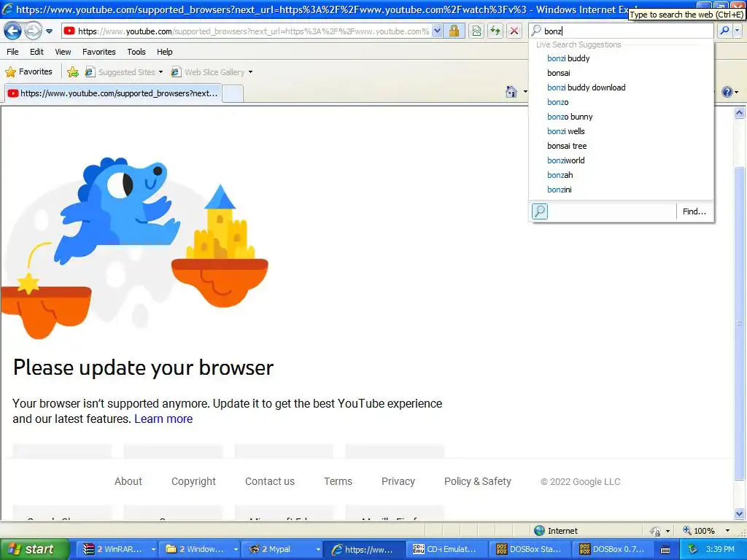
Task: Click the security lock icon
Action: [x=454, y=31]
